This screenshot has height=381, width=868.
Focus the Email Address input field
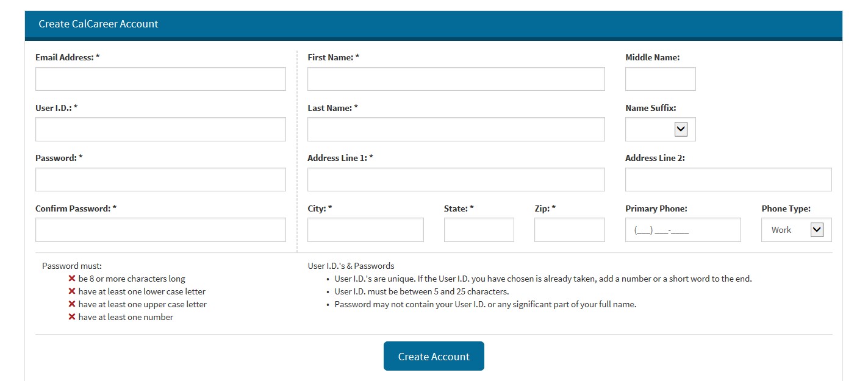tap(160, 79)
